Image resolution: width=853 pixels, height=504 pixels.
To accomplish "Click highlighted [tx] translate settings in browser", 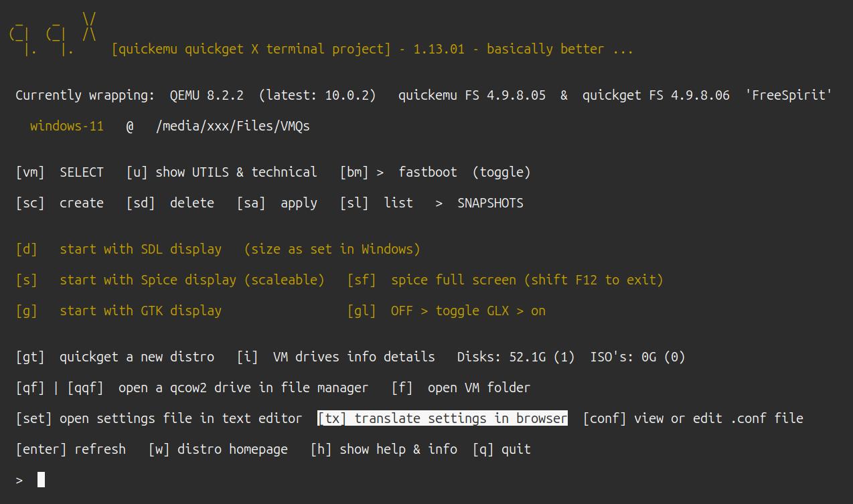I will 443,419.
